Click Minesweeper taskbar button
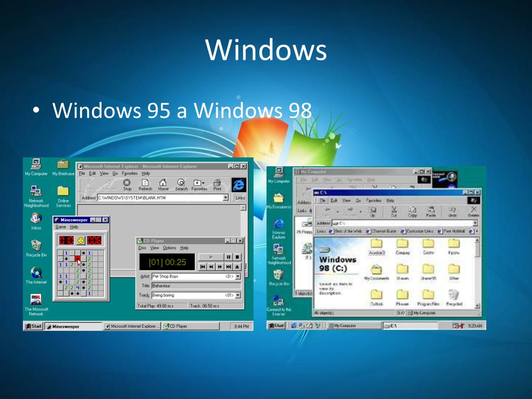The width and height of the screenshot is (532, 399). [73, 326]
